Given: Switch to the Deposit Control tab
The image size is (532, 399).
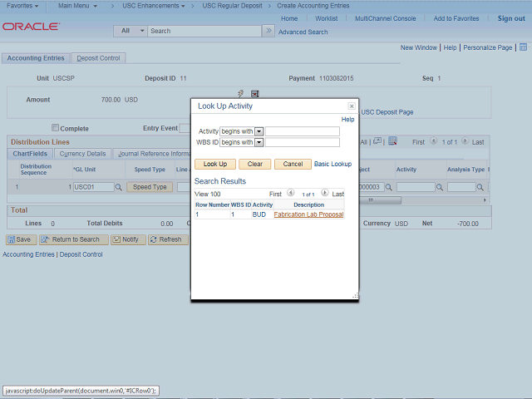Looking at the screenshot, I should coord(98,58).
